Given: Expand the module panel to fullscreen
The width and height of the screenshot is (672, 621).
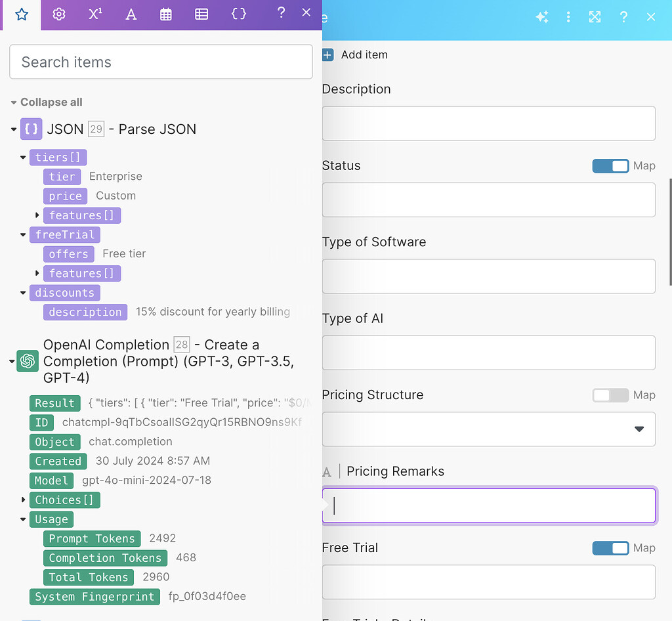Looking at the screenshot, I should tap(595, 18).
